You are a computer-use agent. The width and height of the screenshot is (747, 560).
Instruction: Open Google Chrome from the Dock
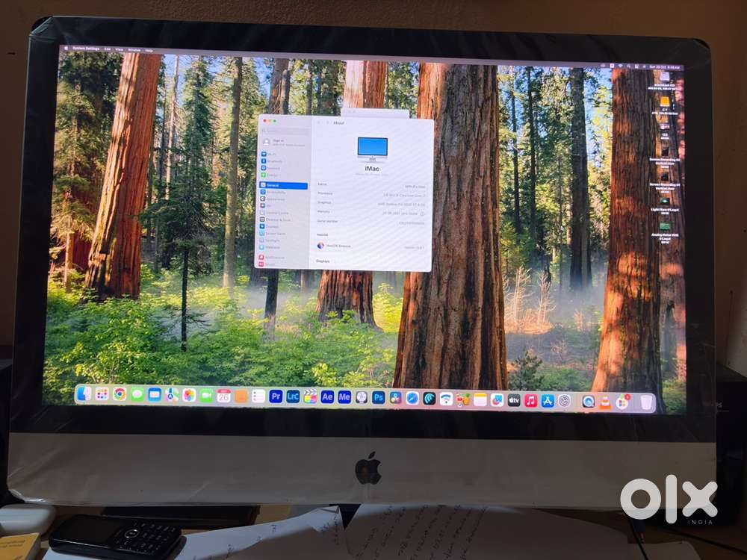120,394
